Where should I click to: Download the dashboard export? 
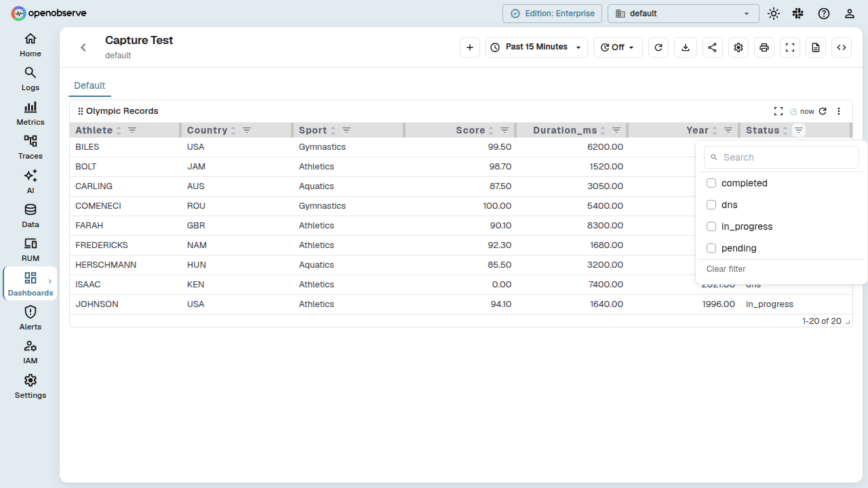[x=686, y=47]
